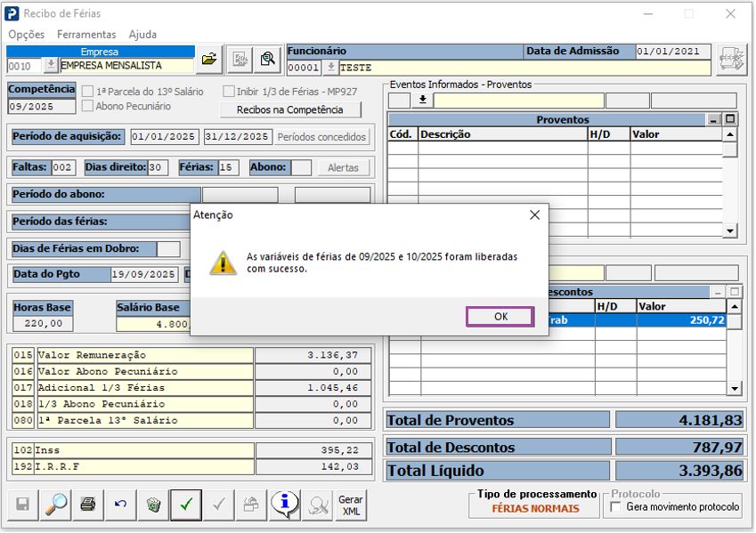Open the Empresa code dropdown arrow
The height and width of the screenshot is (533, 756).
point(51,65)
